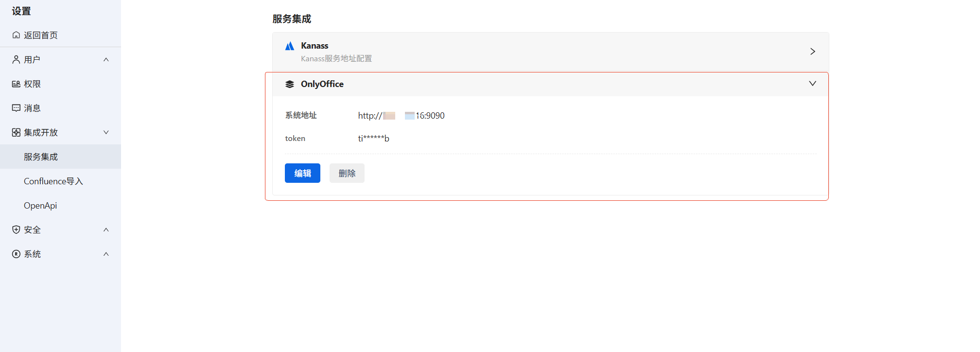This screenshot has width=980, height=352.
Task: Select 服务集成 in sidebar
Action: click(60, 157)
